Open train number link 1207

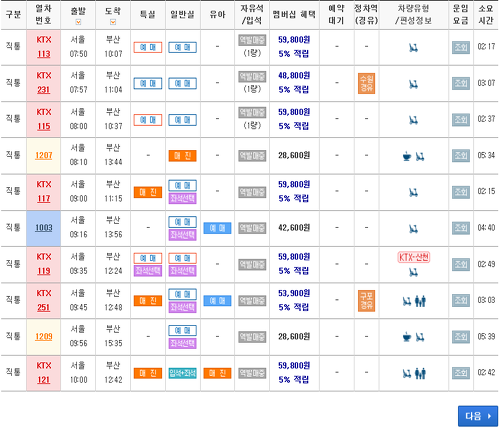tap(44, 155)
